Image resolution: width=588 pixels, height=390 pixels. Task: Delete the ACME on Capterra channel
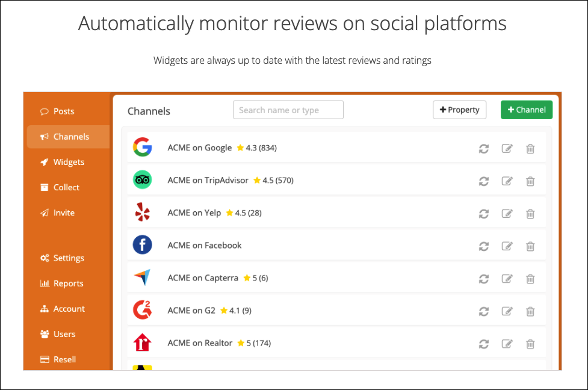[530, 279]
